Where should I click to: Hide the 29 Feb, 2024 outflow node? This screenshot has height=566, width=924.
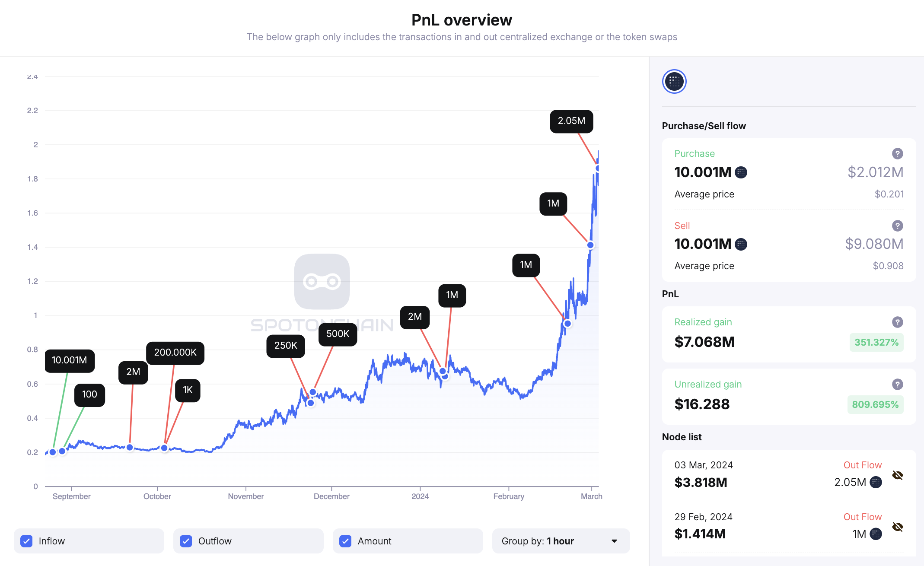click(x=897, y=527)
